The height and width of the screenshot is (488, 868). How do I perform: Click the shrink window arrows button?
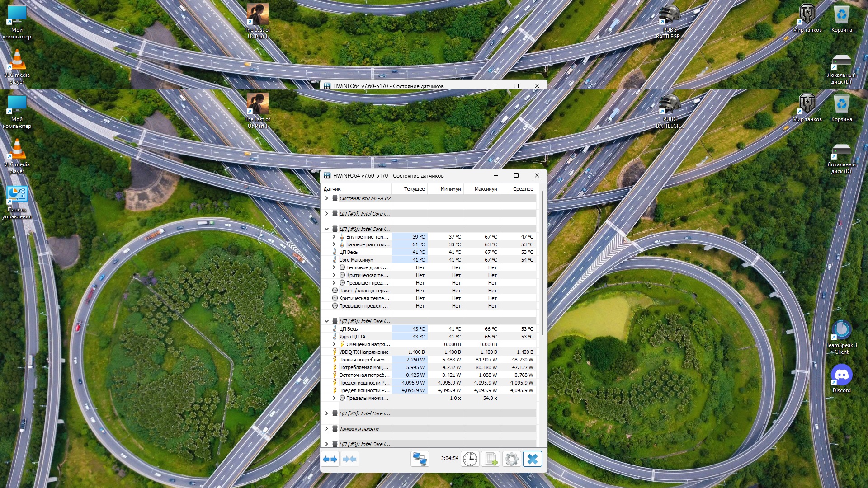click(x=349, y=460)
